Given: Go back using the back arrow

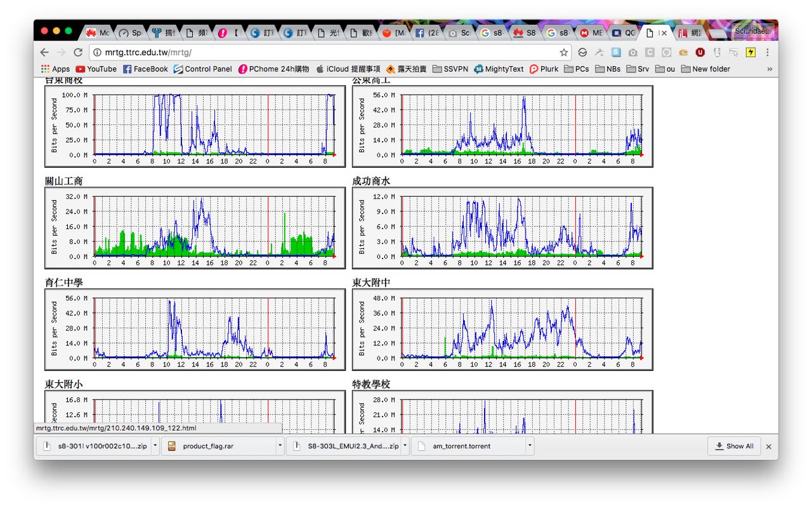Looking at the screenshot, I should [44, 53].
